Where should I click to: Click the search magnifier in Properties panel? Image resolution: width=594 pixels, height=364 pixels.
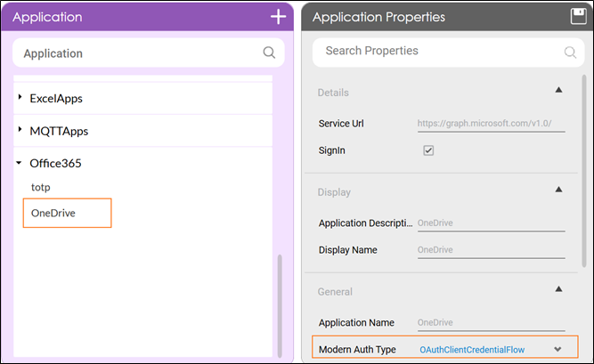click(570, 53)
